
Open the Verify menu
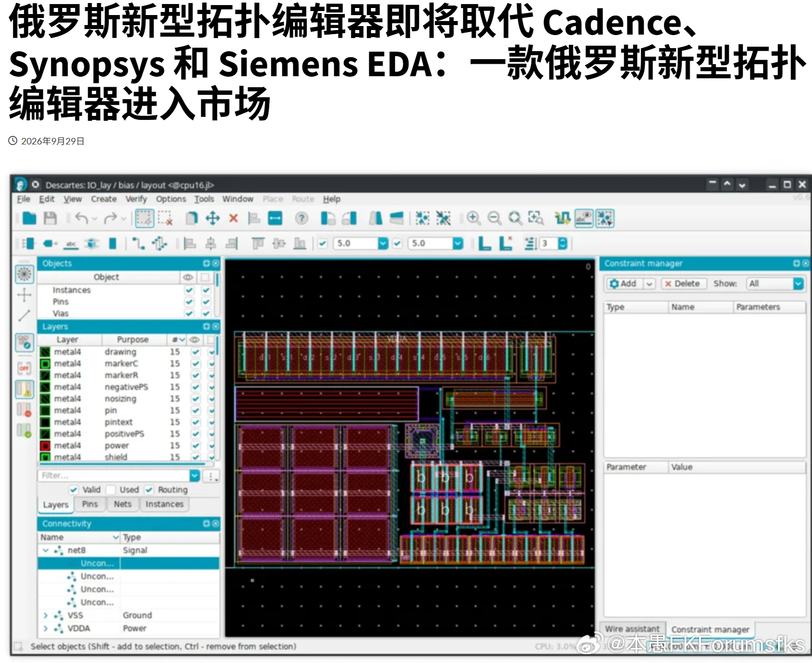coord(136,199)
